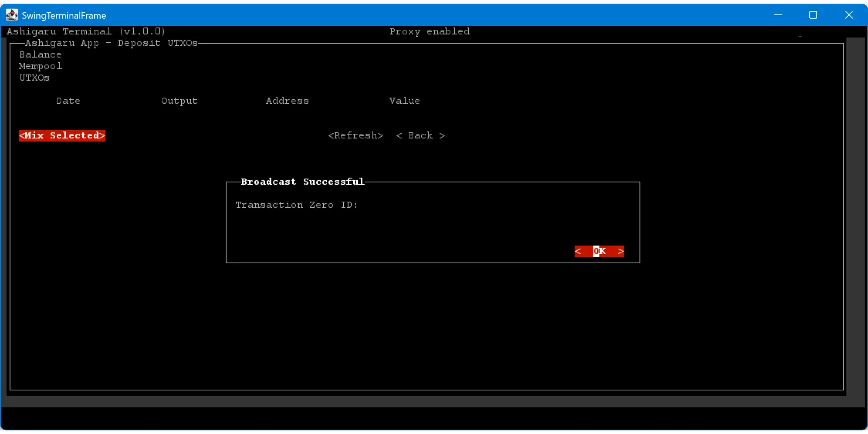This screenshot has height=434, width=868.
Task: Click the Ashigaru Terminal version header
Action: [86, 32]
